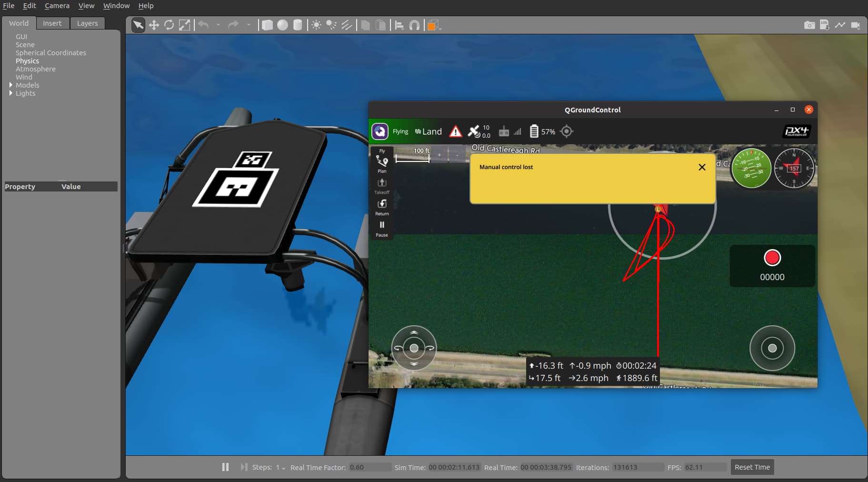Start recording with the red record button
Viewport: 868px width, 482px height.
pyautogui.click(x=772, y=258)
